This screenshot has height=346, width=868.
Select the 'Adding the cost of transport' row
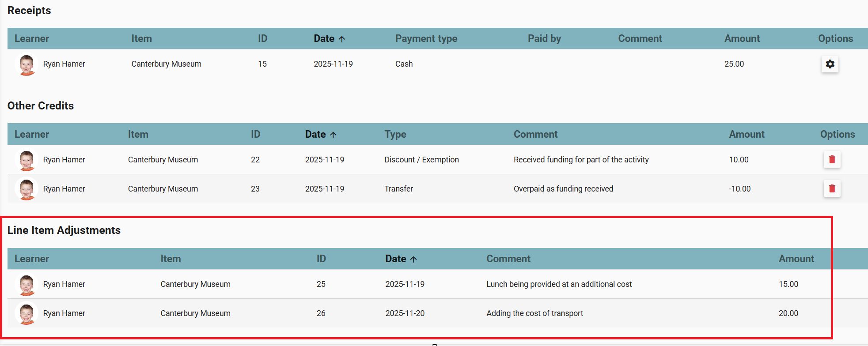click(534, 313)
